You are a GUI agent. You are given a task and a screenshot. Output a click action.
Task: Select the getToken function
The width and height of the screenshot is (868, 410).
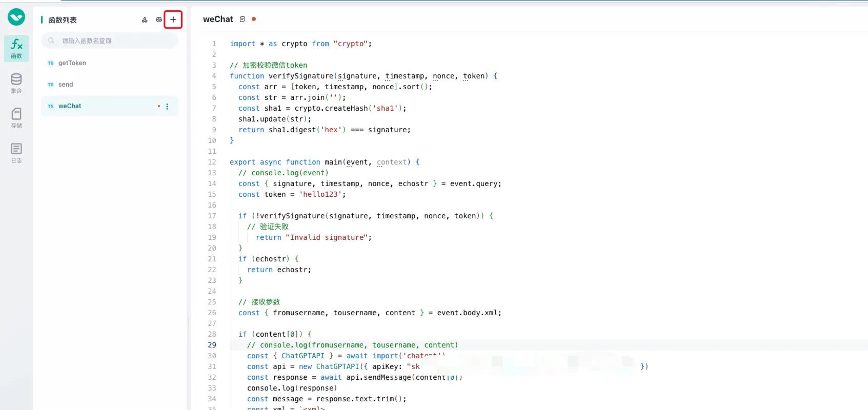click(110, 63)
